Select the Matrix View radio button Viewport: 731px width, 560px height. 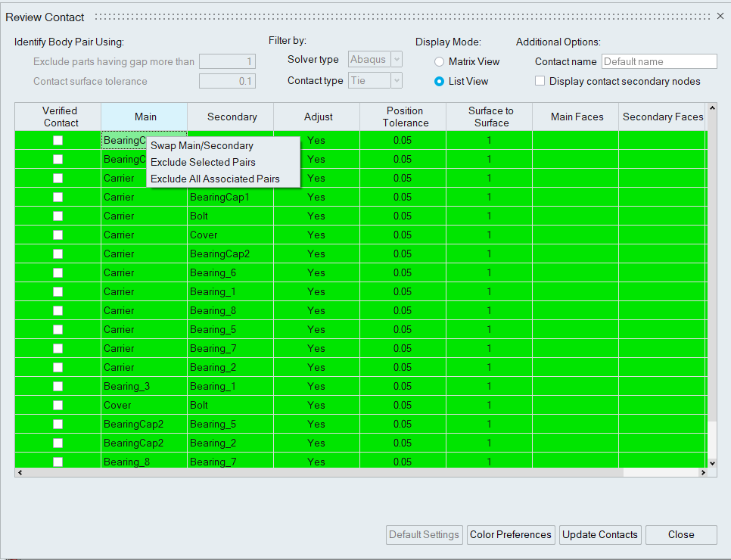(x=439, y=62)
